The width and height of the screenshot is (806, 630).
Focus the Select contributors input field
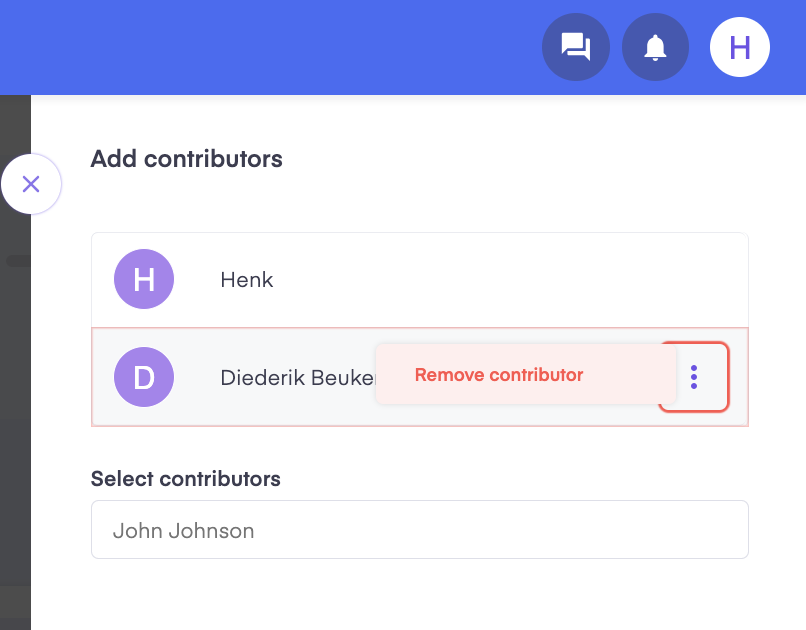click(x=419, y=530)
